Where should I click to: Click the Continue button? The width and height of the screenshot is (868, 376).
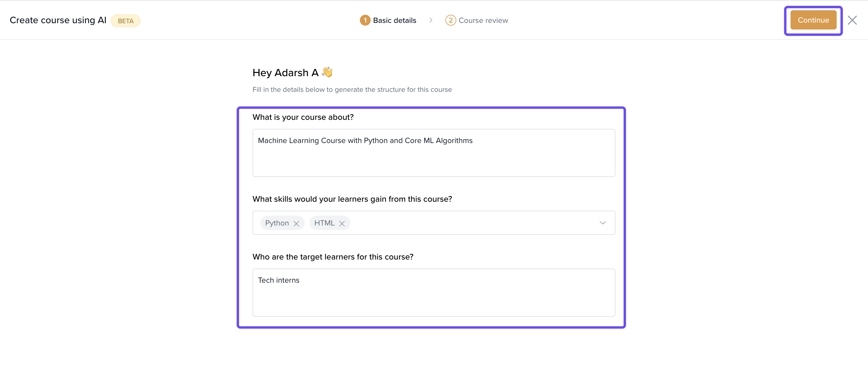[813, 20]
